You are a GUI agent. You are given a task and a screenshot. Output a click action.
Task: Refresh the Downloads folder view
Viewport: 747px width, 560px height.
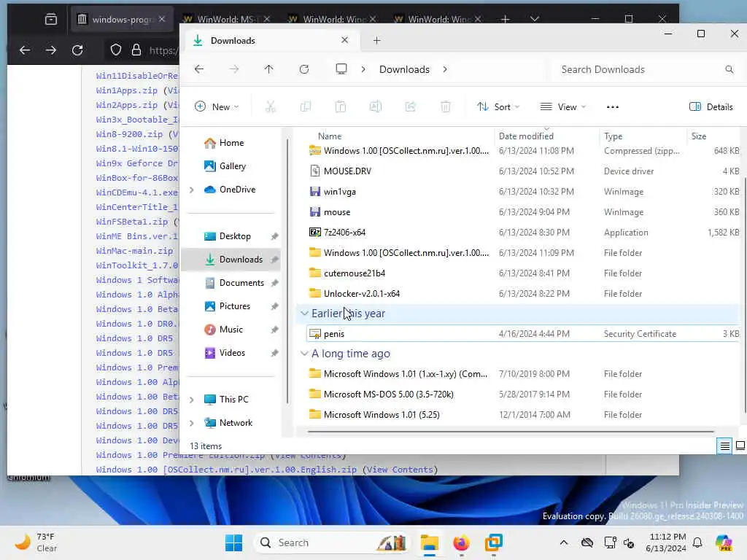pos(304,69)
